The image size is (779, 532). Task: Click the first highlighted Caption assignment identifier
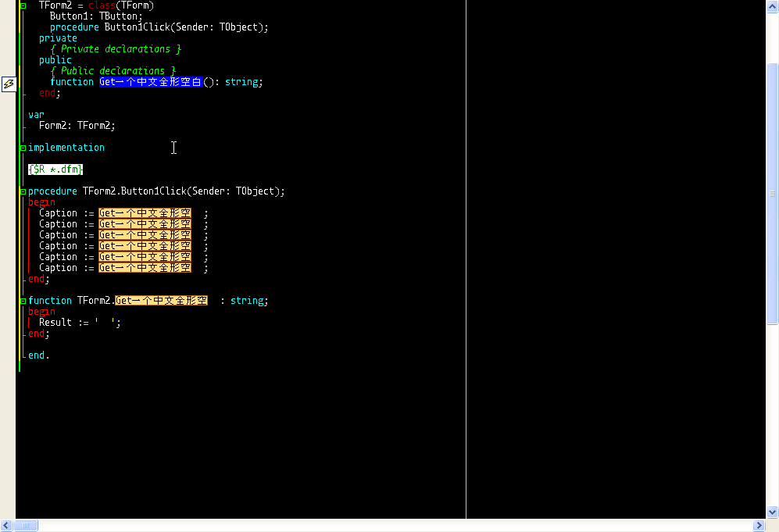pyautogui.click(x=145, y=213)
